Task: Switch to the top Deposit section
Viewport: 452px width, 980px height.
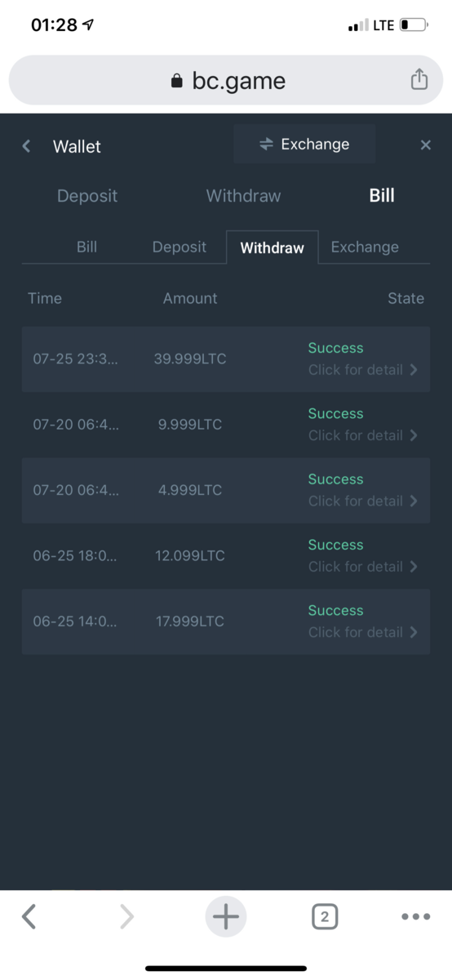Action: (x=87, y=196)
